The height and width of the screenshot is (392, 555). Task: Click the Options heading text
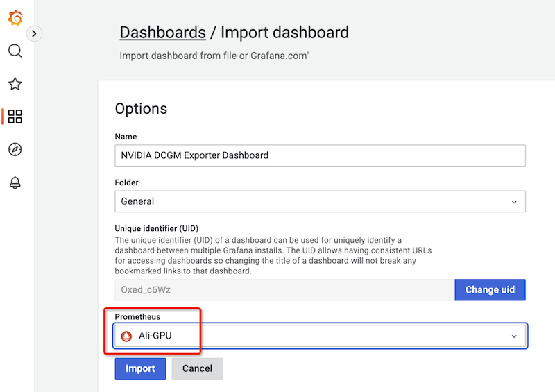click(141, 109)
